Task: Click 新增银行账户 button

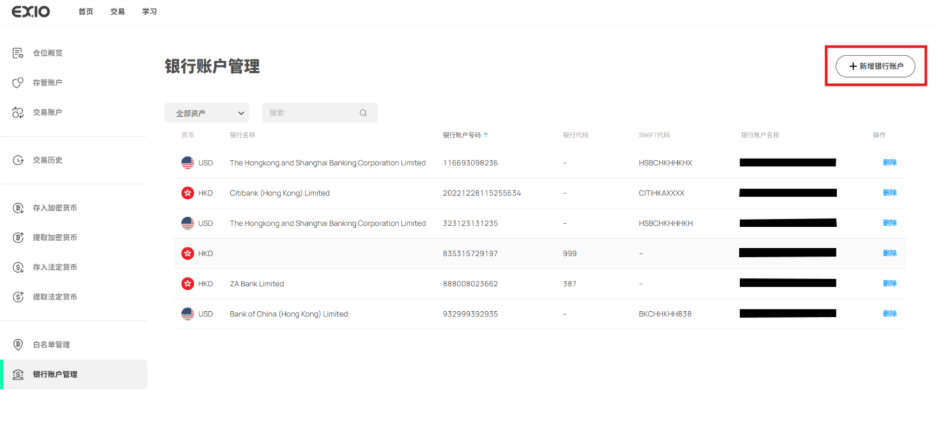Action: click(875, 66)
